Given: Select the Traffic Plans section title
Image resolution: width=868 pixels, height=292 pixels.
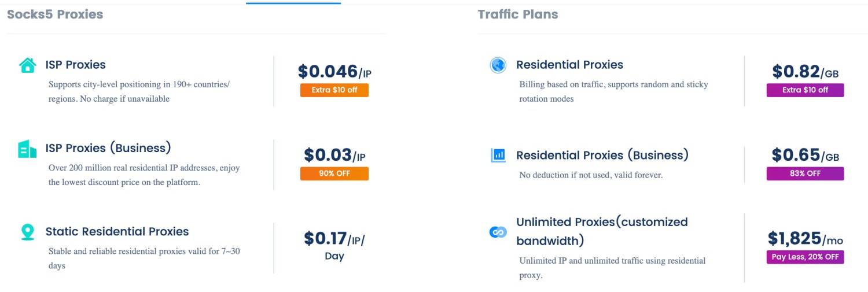Looking at the screenshot, I should click(x=518, y=14).
